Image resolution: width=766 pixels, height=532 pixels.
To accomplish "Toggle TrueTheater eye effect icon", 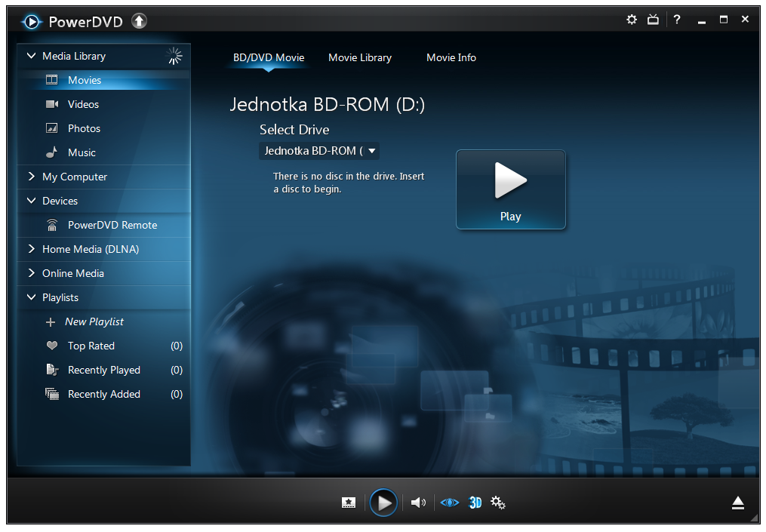I will tap(450, 503).
